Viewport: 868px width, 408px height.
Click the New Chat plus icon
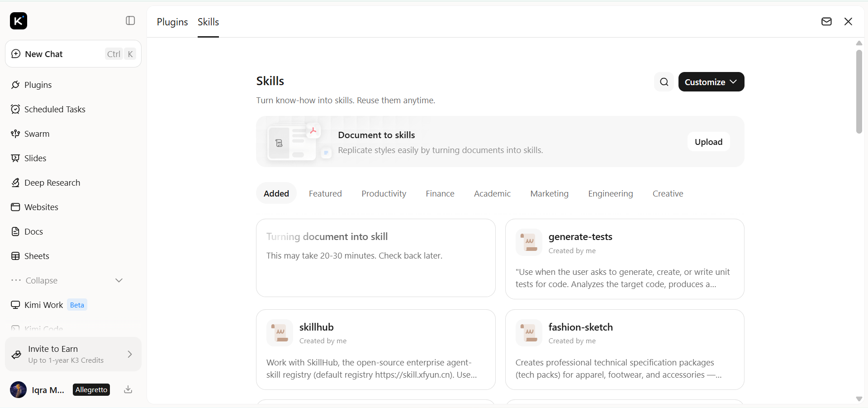click(16, 54)
